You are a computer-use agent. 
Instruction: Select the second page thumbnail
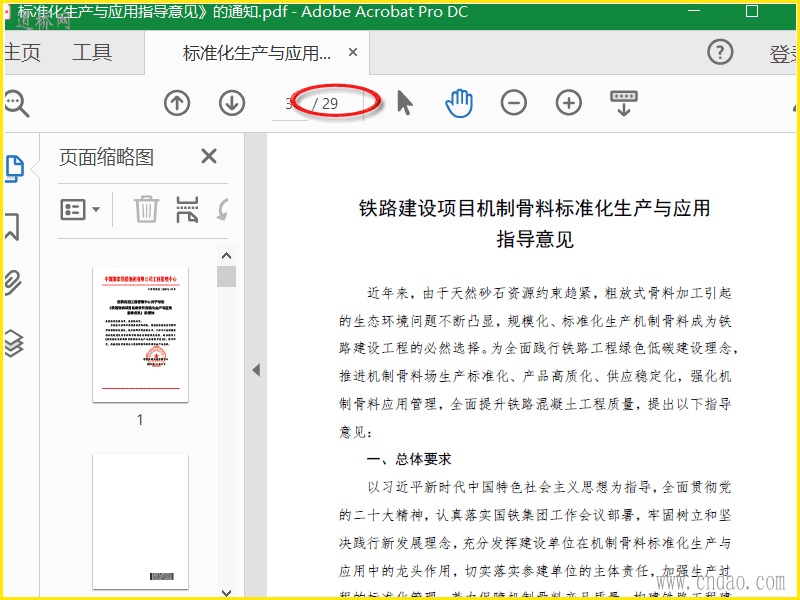coord(140,521)
